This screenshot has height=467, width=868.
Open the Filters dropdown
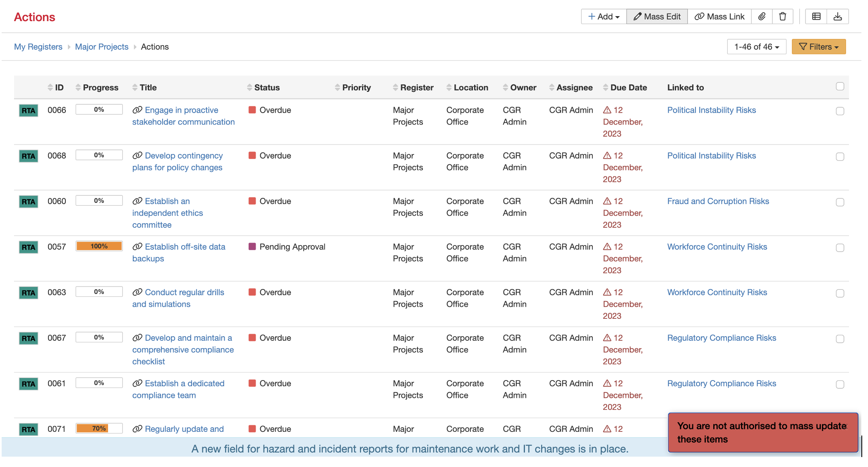pyautogui.click(x=818, y=47)
